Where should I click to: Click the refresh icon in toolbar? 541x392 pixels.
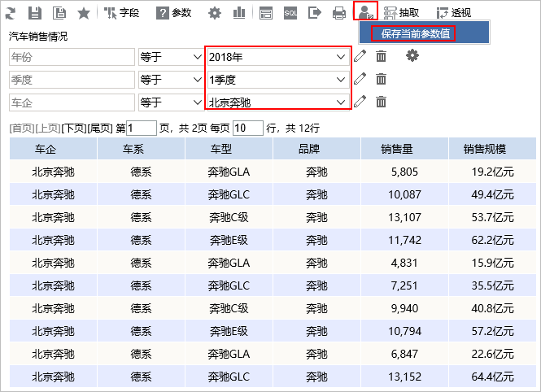11,13
